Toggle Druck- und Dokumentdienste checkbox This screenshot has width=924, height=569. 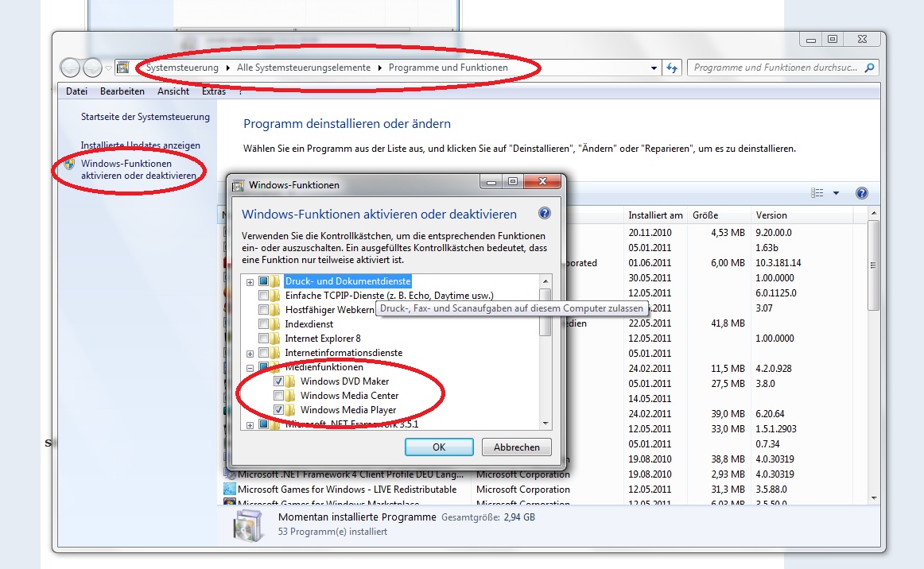click(263, 281)
